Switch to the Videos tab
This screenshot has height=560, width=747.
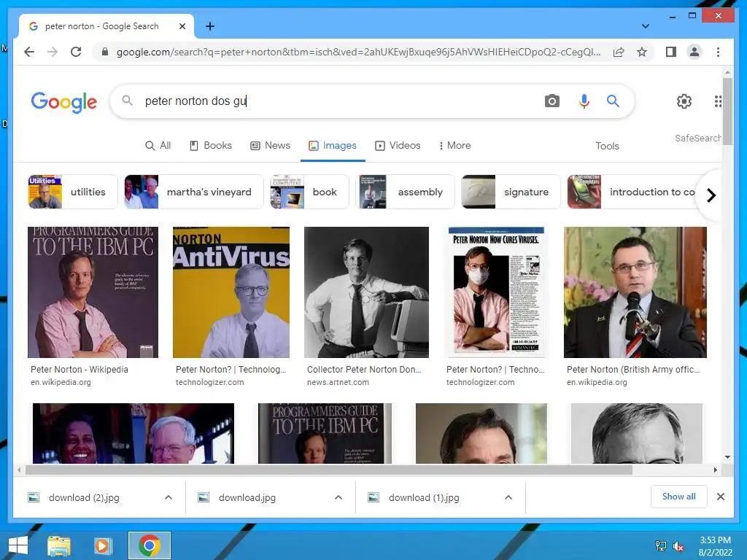click(398, 145)
